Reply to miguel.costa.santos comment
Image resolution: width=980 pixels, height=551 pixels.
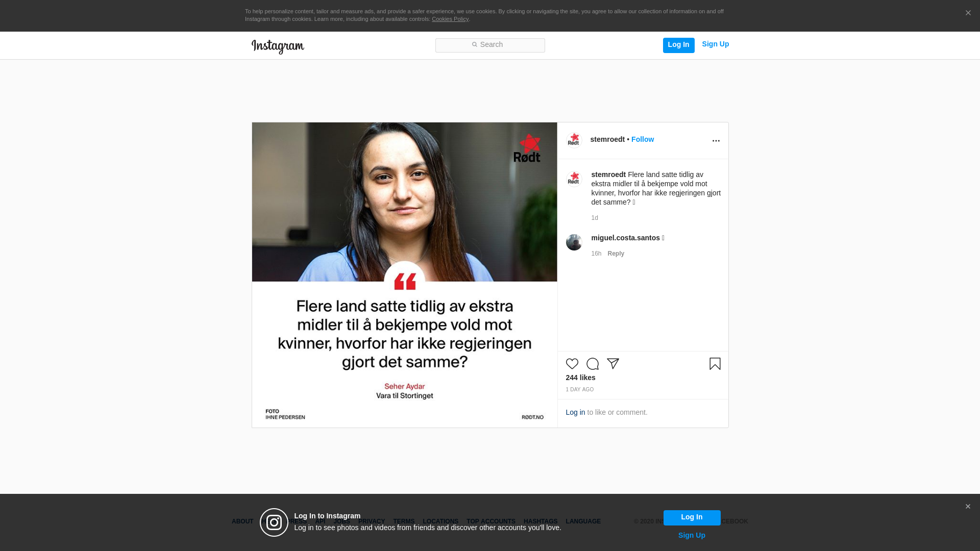pyautogui.click(x=616, y=254)
